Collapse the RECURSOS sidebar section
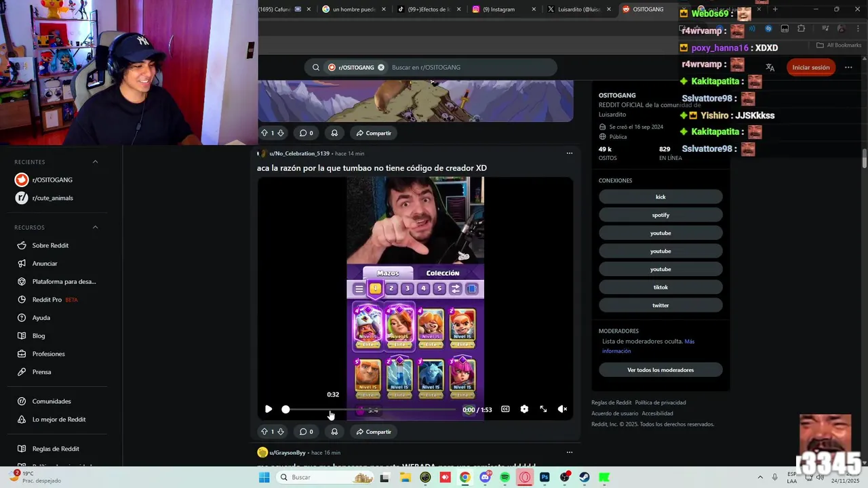868x488 pixels. pos(95,227)
